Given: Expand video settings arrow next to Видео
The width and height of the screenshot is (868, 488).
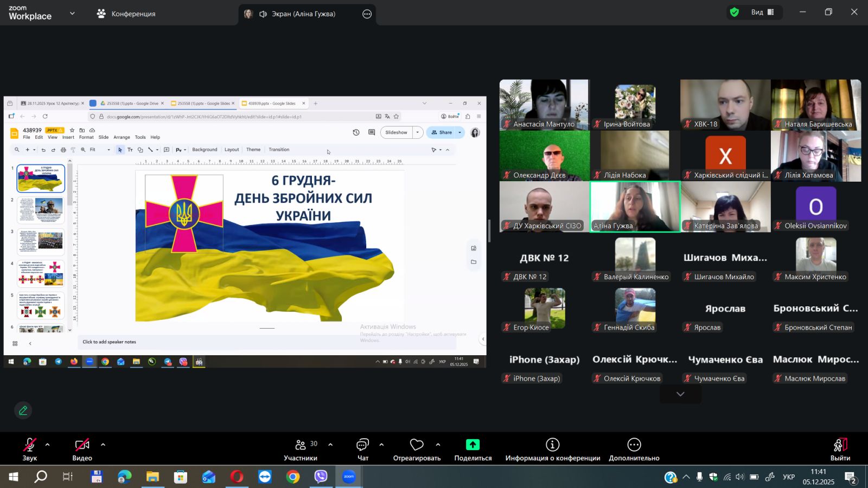Looking at the screenshot, I should (x=103, y=445).
